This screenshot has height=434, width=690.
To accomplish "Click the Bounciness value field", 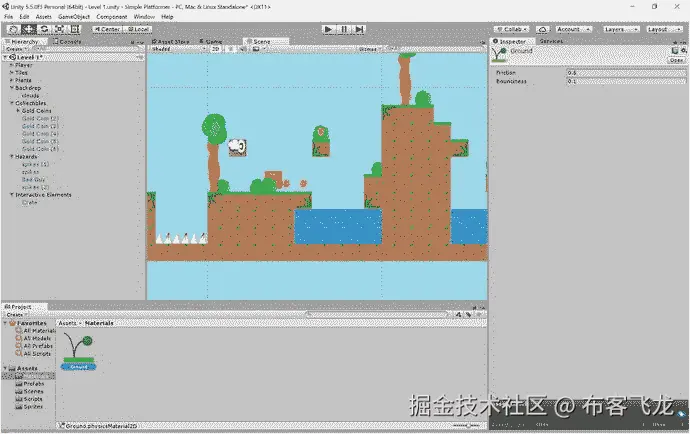I will (x=626, y=81).
